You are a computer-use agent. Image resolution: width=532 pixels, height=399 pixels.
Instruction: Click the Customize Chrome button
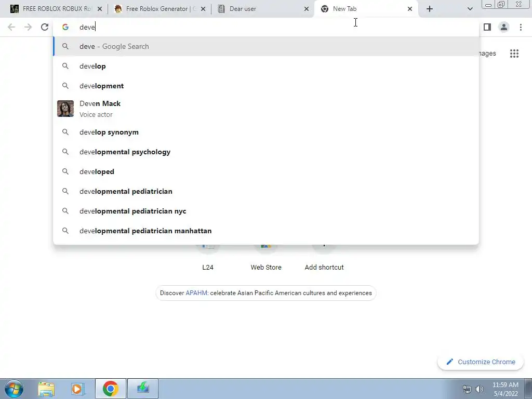coord(481,362)
